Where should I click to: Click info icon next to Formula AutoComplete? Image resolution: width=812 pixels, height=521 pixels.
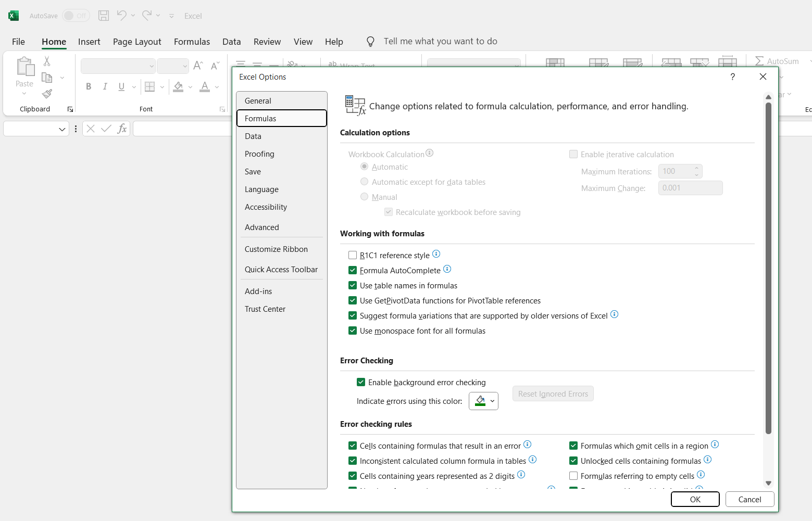point(447,269)
